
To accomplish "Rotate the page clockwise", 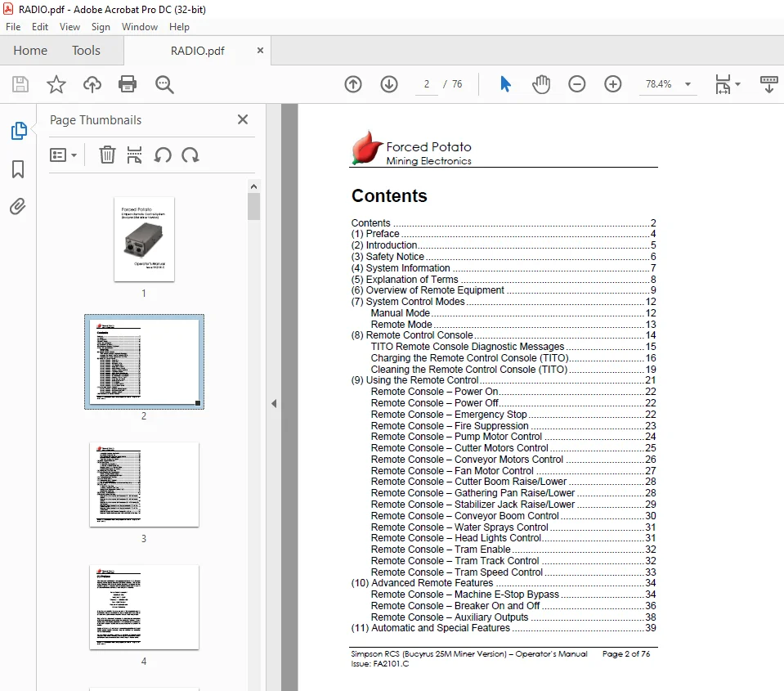I will coord(190,155).
